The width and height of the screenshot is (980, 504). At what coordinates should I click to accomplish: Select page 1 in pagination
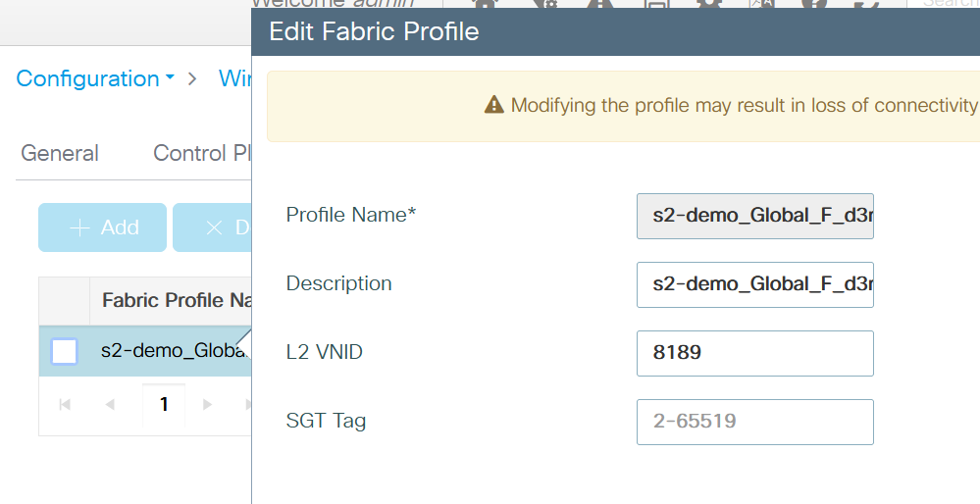(164, 405)
